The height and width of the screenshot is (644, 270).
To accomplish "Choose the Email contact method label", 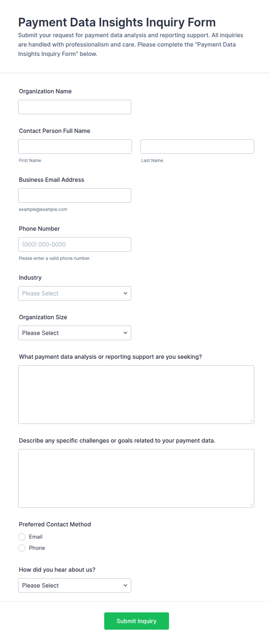I will pos(36,537).
